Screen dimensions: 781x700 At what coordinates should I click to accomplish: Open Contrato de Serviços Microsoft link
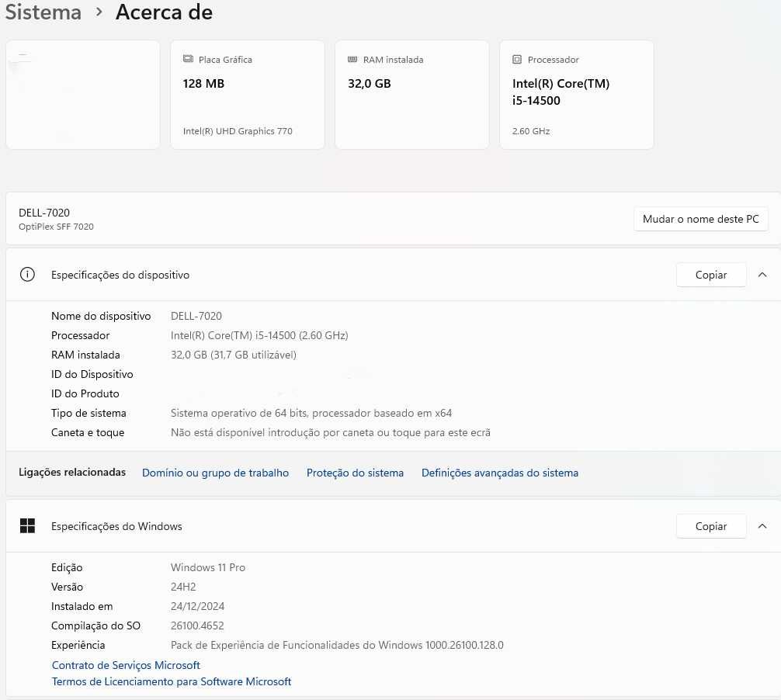126,665
